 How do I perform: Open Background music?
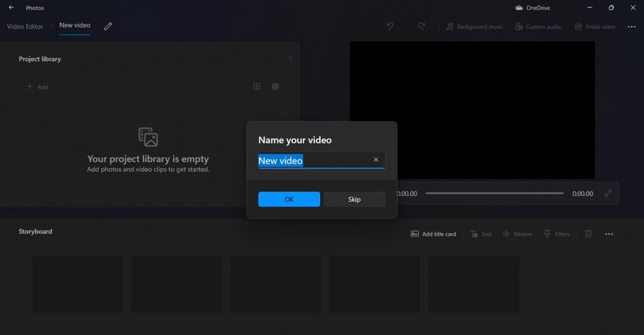tap(474, 26)
